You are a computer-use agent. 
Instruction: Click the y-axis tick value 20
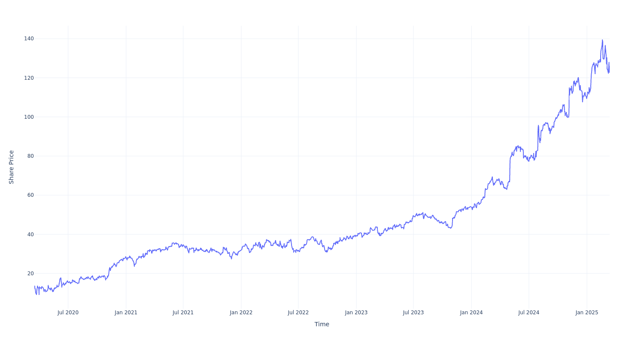pyautogui.click(x=30, y=274)
